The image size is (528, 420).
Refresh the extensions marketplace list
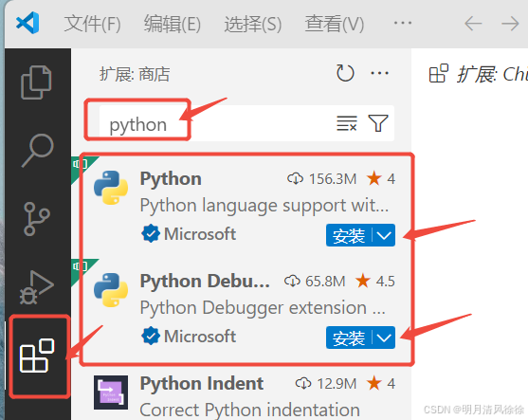click(x=345, y=73)
